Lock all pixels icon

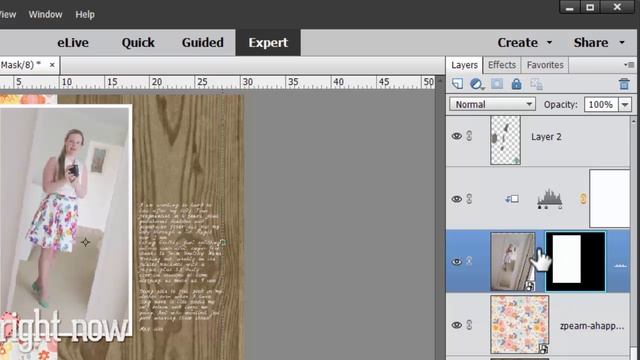coord(516,84)
